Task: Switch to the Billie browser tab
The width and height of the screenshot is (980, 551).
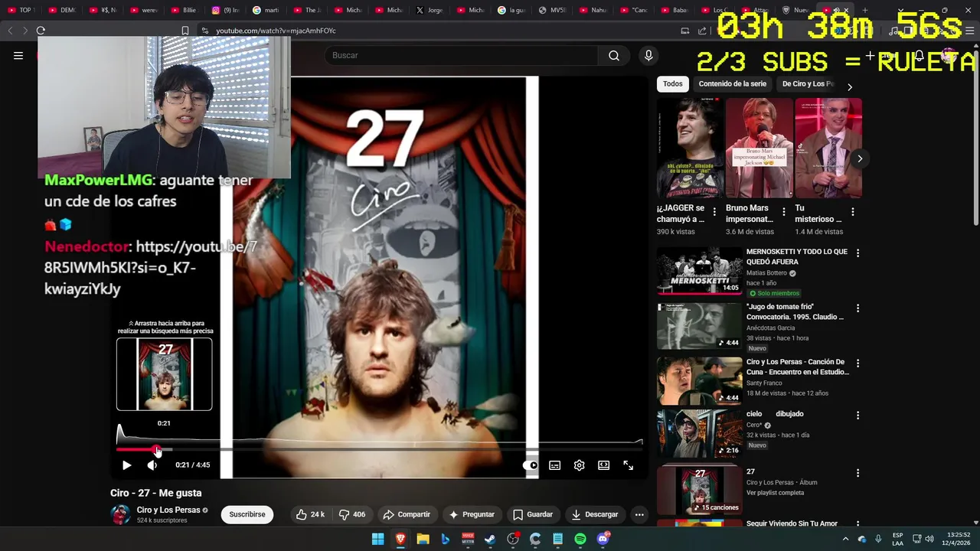Action: point(184,10)
